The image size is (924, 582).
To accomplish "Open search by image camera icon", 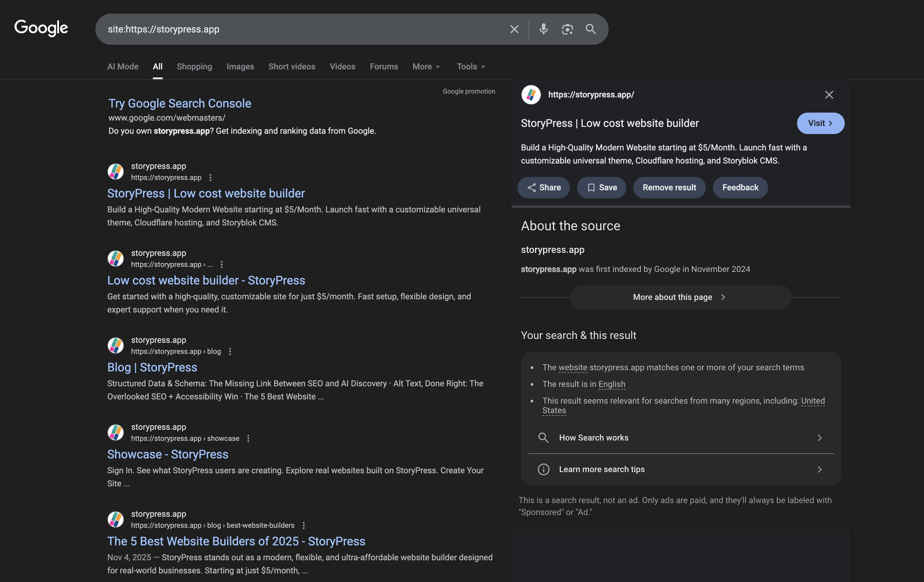I will click(x=567, y=29).
